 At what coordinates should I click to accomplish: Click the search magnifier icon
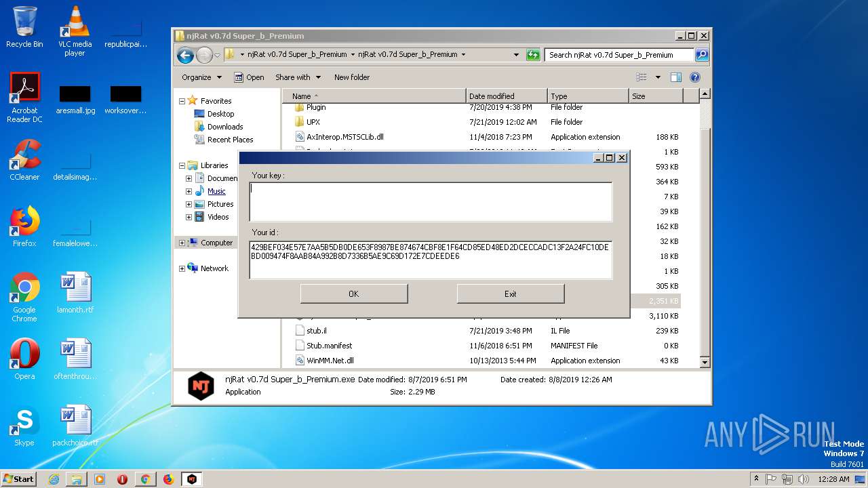(x=702, y=54)
